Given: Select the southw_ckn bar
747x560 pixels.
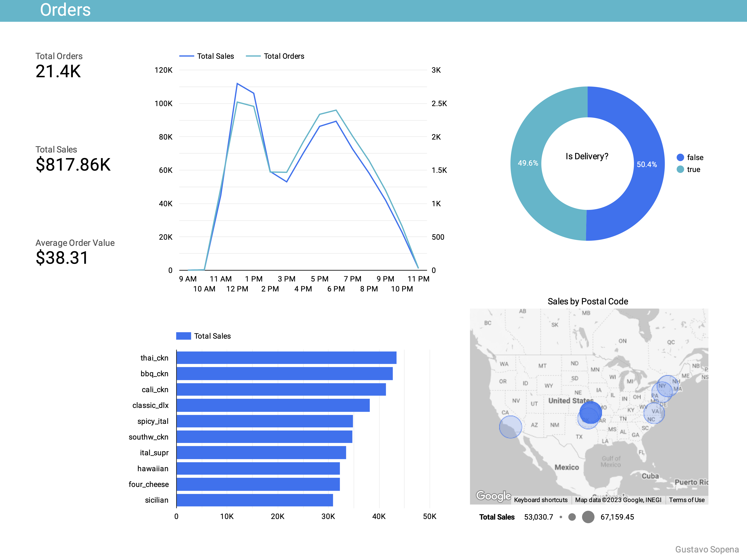Looking at the screenshot, I should [264, 437].
